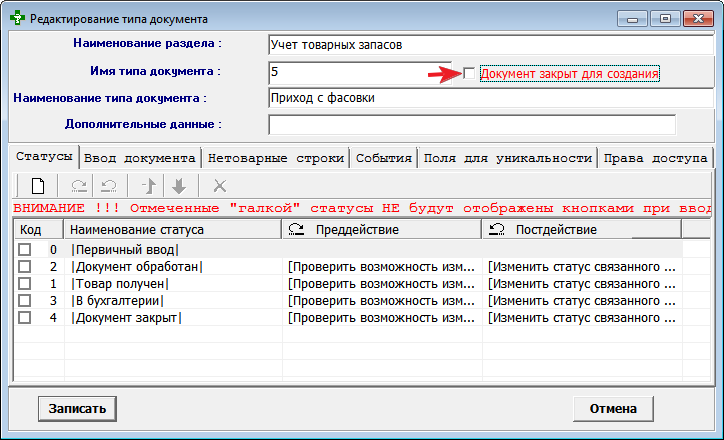
Task: Click the green cross application icon
Action: coord(18,18)
